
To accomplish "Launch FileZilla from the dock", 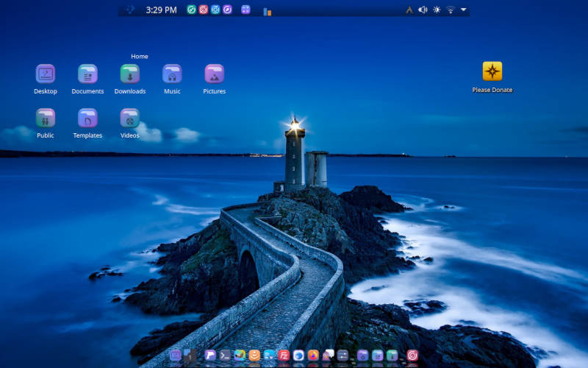I will point(284,355).
